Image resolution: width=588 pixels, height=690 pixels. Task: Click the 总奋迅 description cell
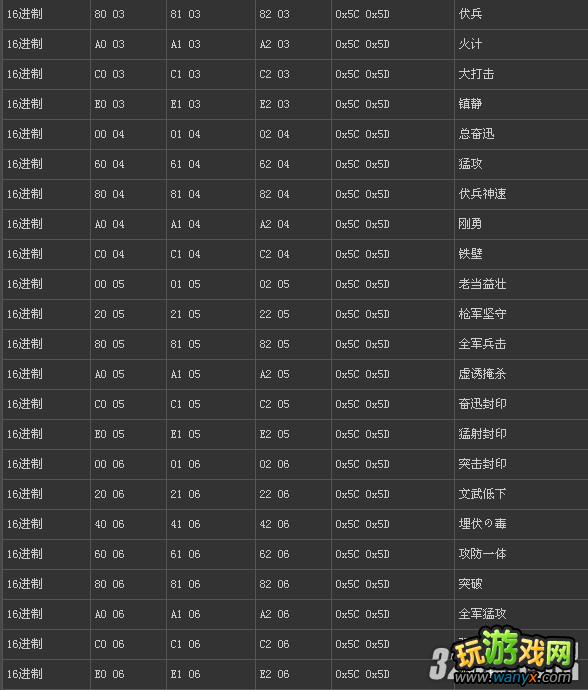pos(476,134)
